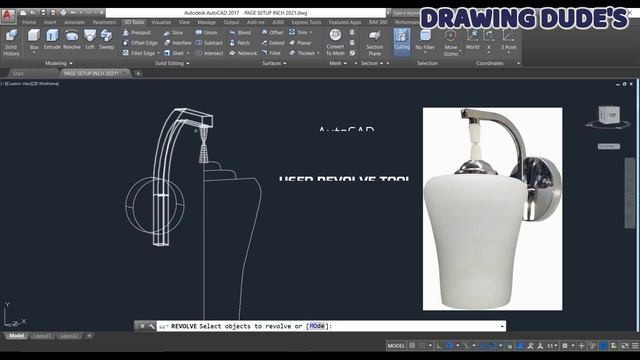Image resolution: width=640 pixels, height=360 pixels.
Task: Close the command line with X button
Action: 142,326
